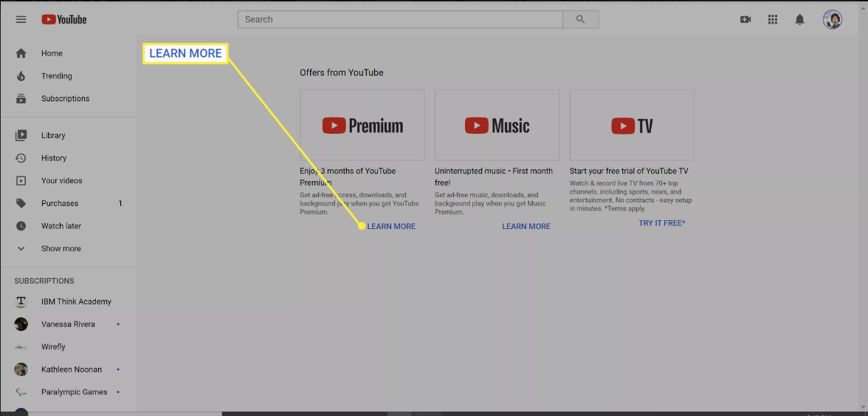
Task: Open Library in the sidebar
Action: tap(53, 136)
